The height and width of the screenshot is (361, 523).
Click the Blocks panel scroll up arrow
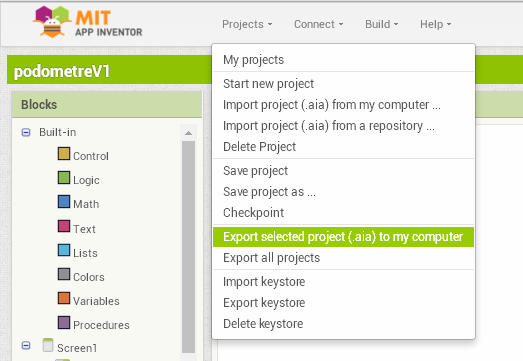188,133
